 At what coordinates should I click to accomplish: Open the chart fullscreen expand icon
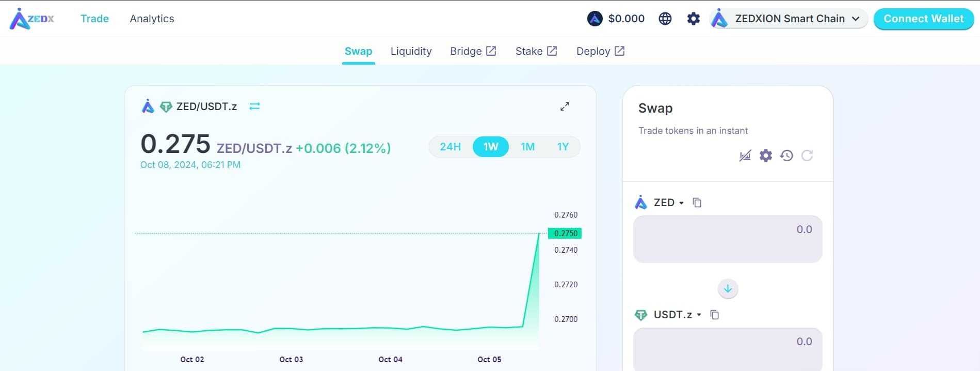pos(565,106)
